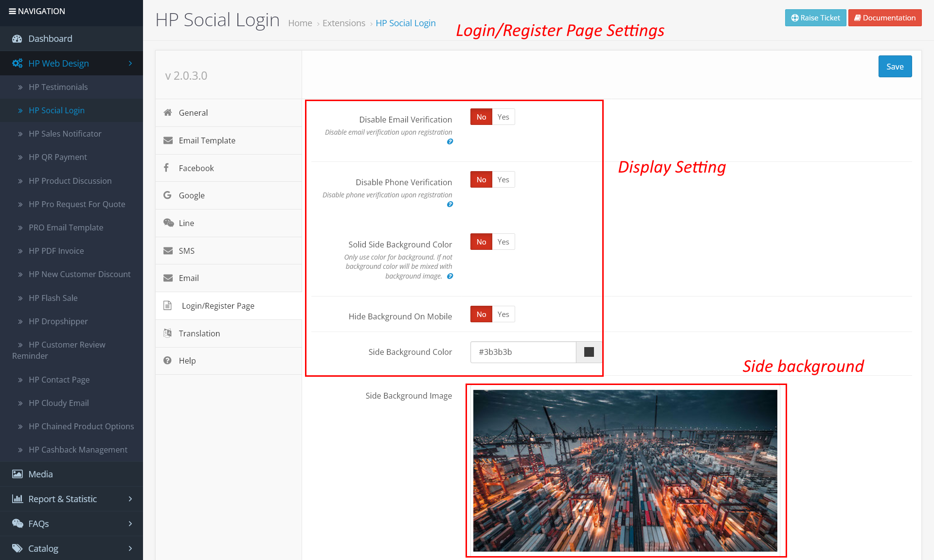934x560 pixels.
Task: Click the Google G icon
Action: tap(167, 195)
